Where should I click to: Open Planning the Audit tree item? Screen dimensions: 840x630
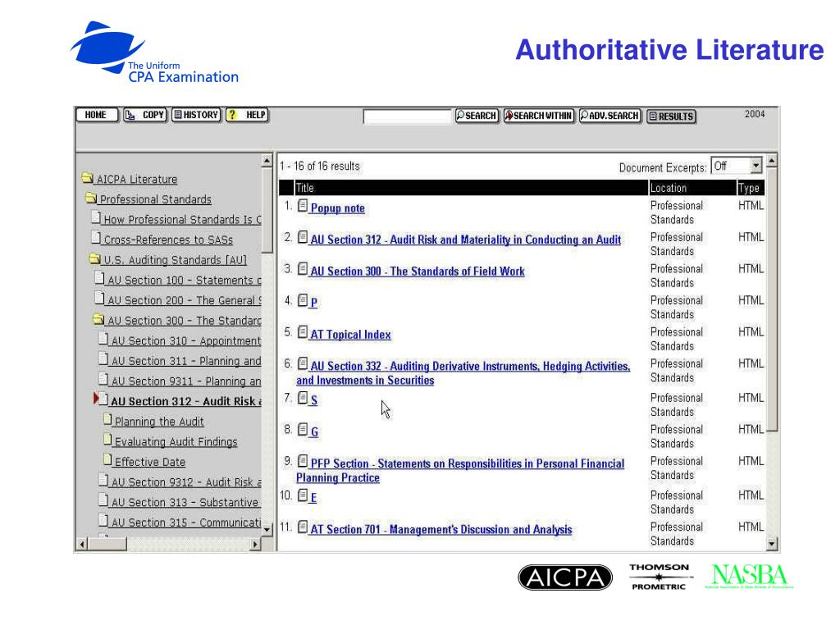(159, 422)
